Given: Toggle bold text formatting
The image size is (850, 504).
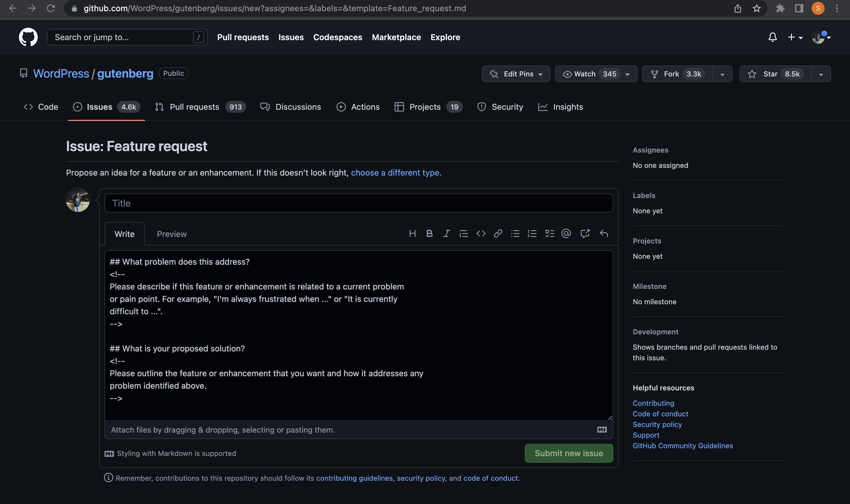Looking at the screenshot, I should 429,233.
